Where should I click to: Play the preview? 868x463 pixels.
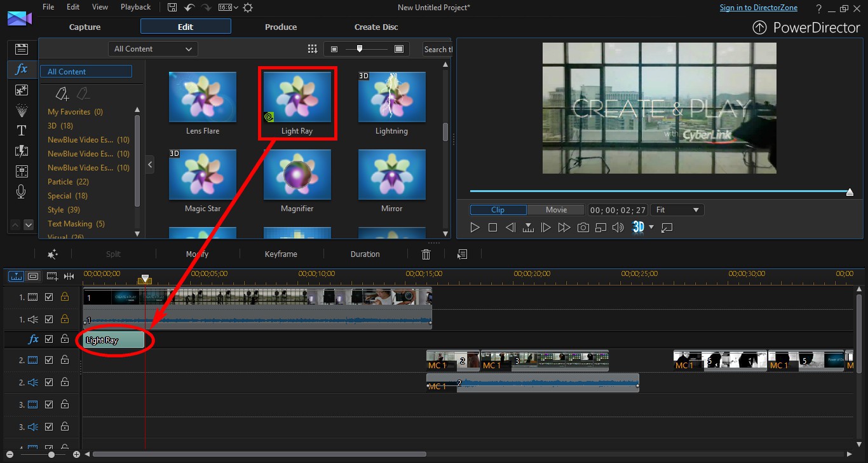coord(475,228)
